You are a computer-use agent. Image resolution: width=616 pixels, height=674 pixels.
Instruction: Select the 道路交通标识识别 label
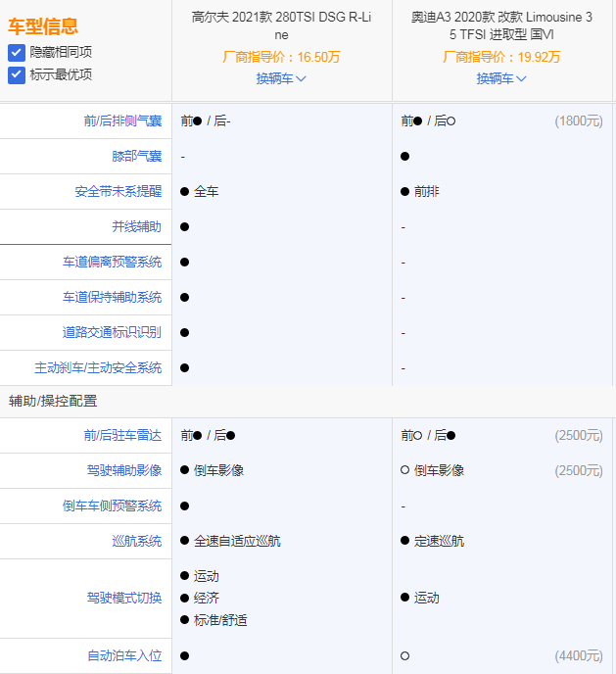click(x=113, y=333)
